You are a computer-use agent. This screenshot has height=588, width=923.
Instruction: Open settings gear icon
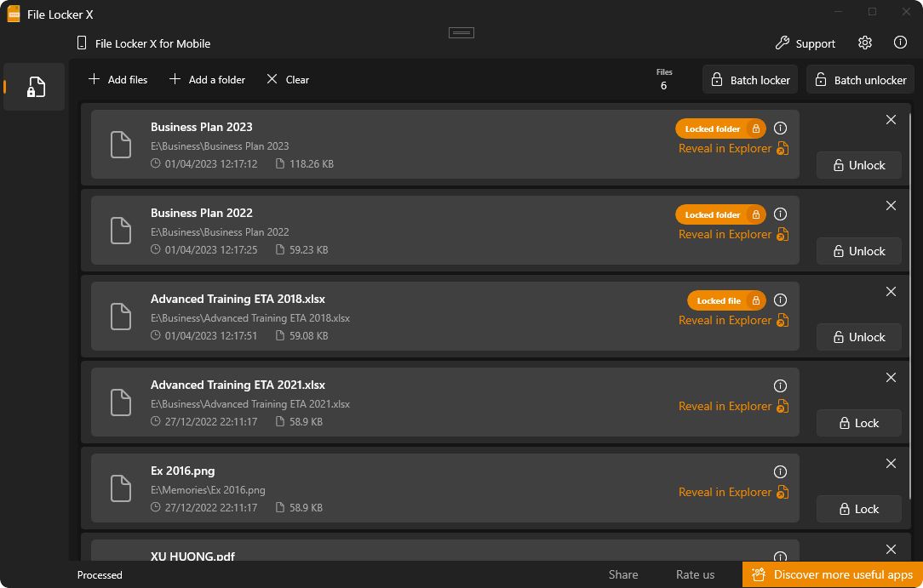point(865,43)
